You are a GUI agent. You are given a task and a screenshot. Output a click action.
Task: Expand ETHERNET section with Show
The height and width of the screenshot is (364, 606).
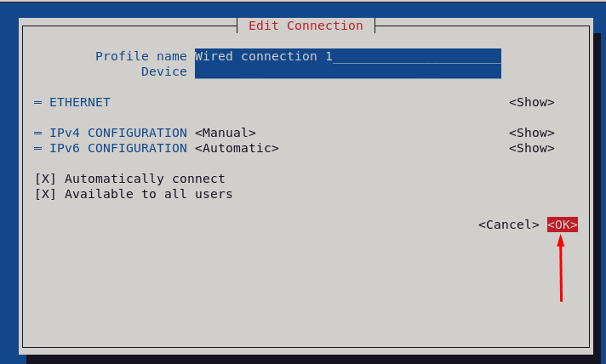coord(531,102)
